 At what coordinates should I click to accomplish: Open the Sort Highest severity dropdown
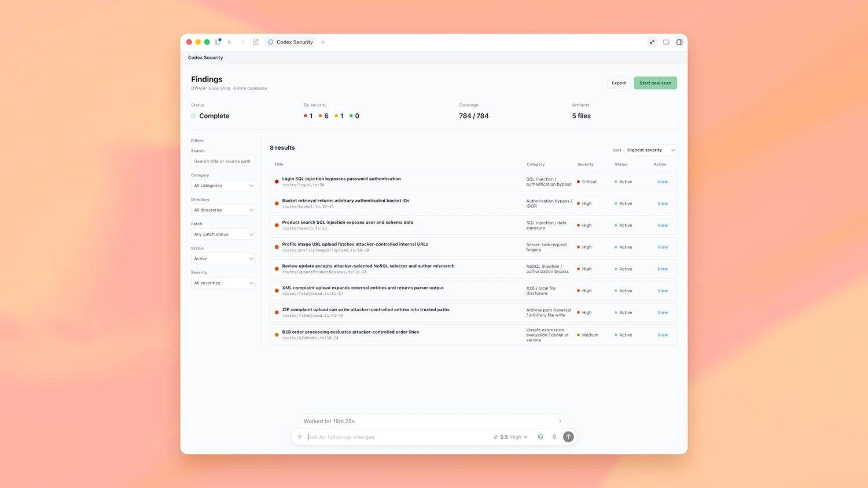point(650,150)
